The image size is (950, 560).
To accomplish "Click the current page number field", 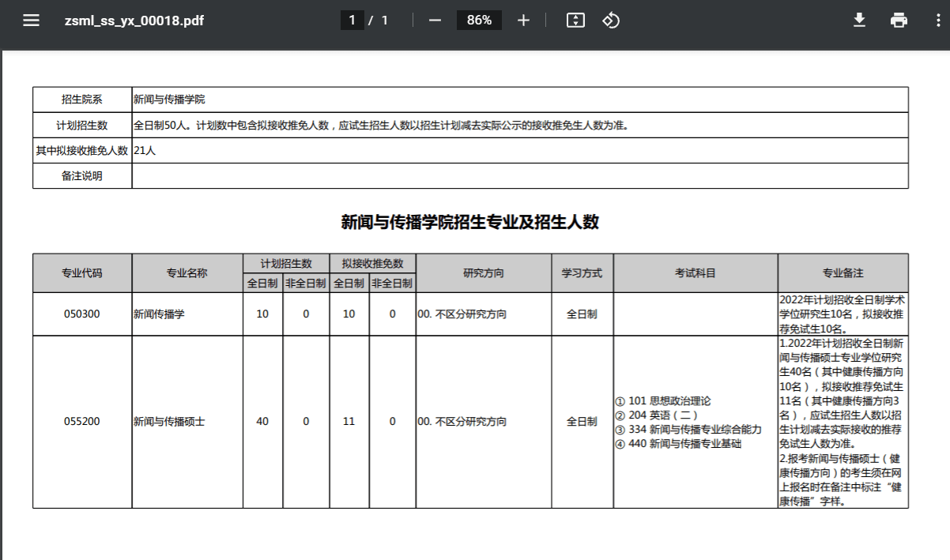I will [352, 21].
